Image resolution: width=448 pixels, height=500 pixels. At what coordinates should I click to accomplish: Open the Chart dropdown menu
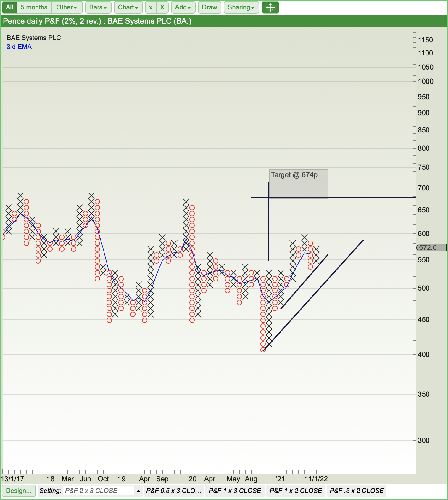128,7
